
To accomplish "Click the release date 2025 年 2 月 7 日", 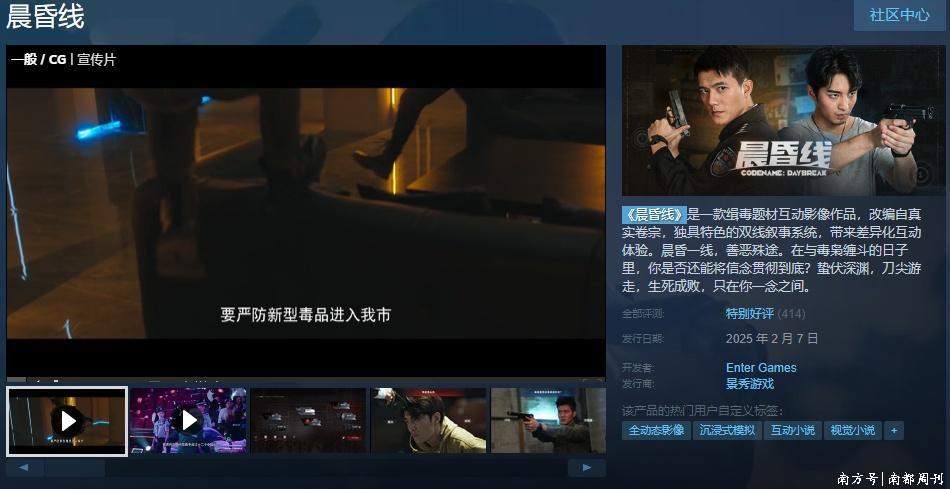I will (x=772, y=338).
